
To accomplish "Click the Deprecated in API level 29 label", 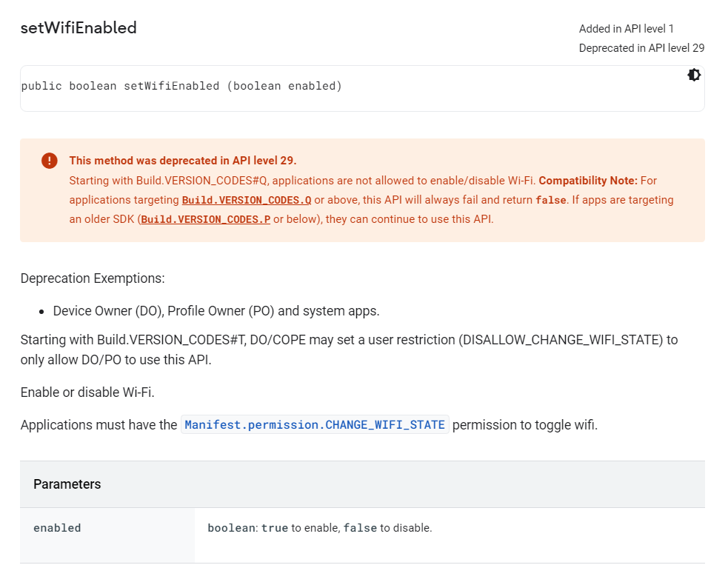I will click(641, 48).
